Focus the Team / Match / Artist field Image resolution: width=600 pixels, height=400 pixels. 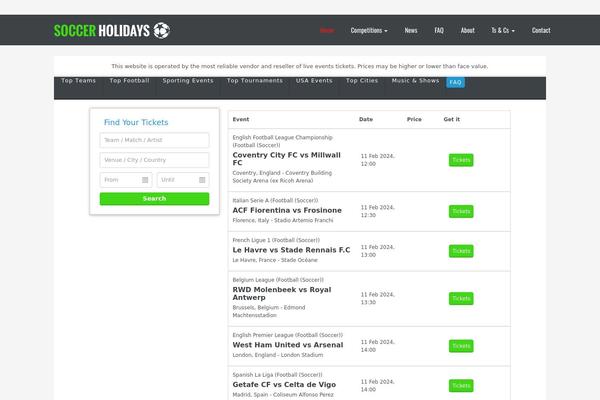(x=154, y=140)
